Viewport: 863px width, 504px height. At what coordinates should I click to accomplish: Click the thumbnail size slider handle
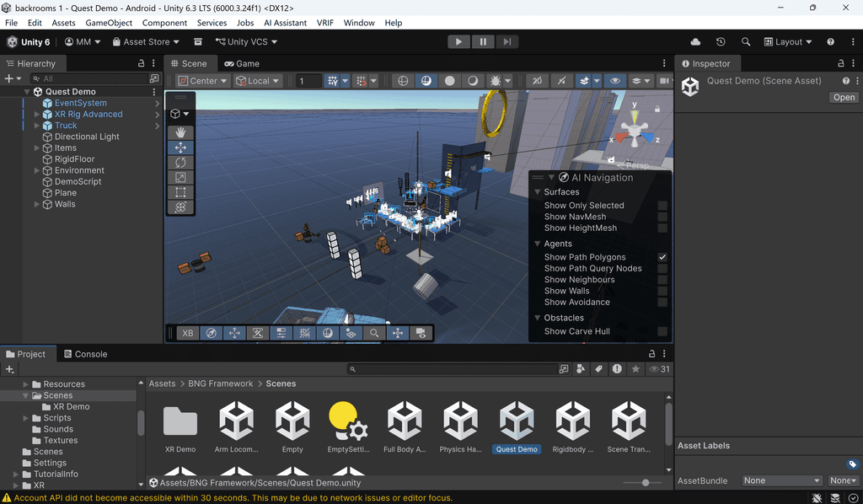tap(645, 483)
